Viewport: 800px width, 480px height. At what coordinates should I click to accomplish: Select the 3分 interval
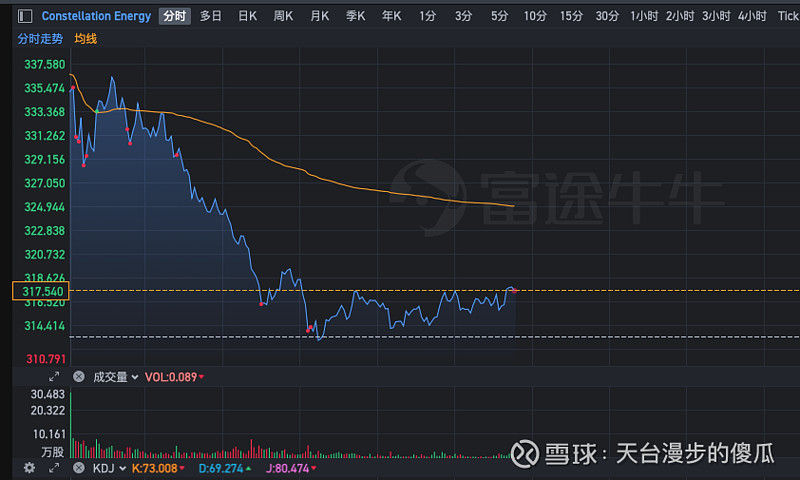point(463,16)
